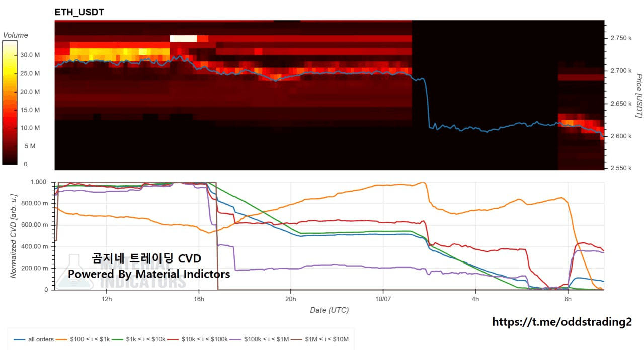Toggle the '$10k < i < $100k' legend entry
Viewport: 644px width, 350px height.
click(198, 339)
